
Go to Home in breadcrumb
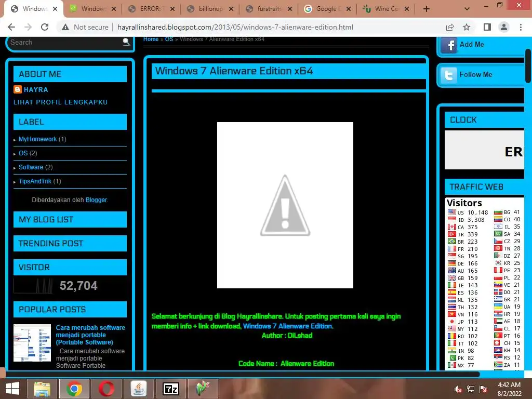(151, 39)
